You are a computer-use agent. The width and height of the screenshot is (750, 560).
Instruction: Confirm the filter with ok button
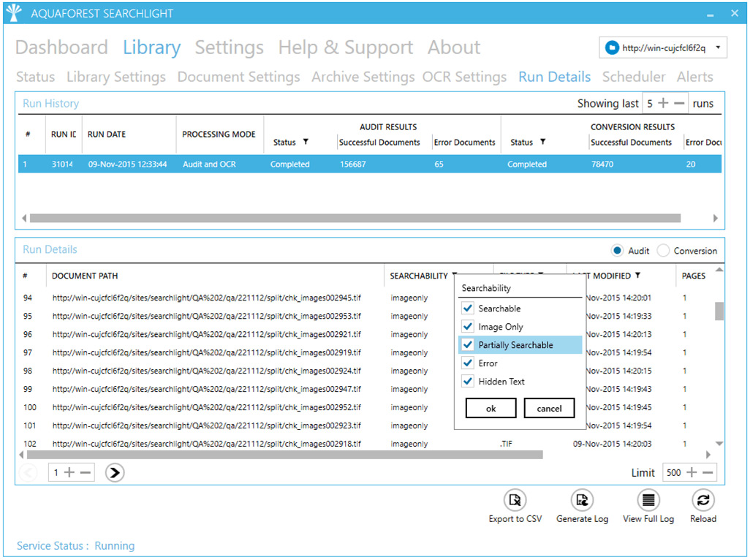coord(490,409)
